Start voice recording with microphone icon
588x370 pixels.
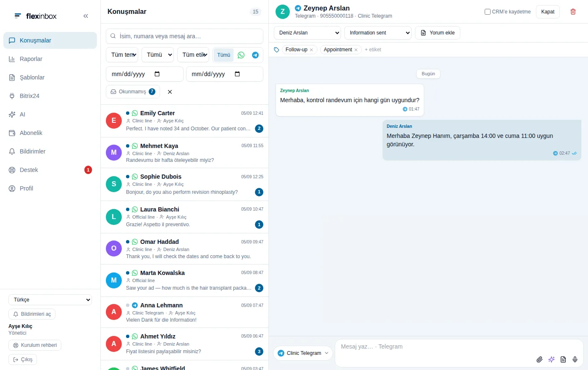click(575, 359)
